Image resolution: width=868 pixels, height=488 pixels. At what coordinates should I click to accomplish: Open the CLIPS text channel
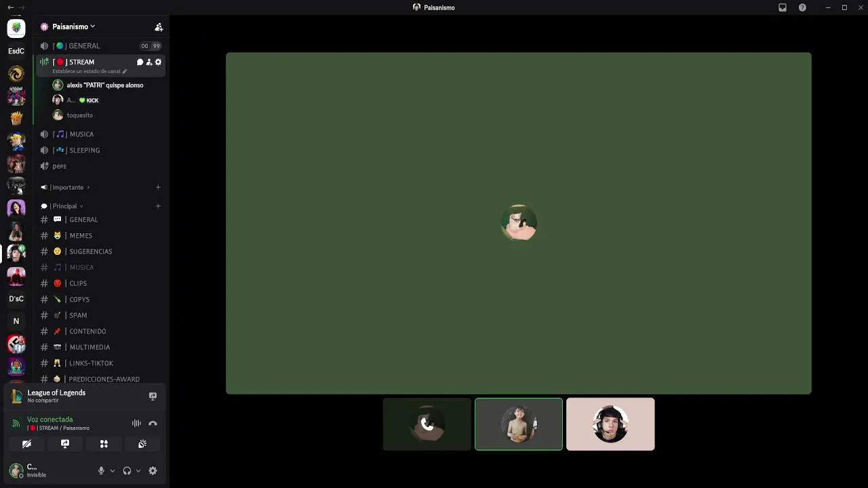[100, 283]
